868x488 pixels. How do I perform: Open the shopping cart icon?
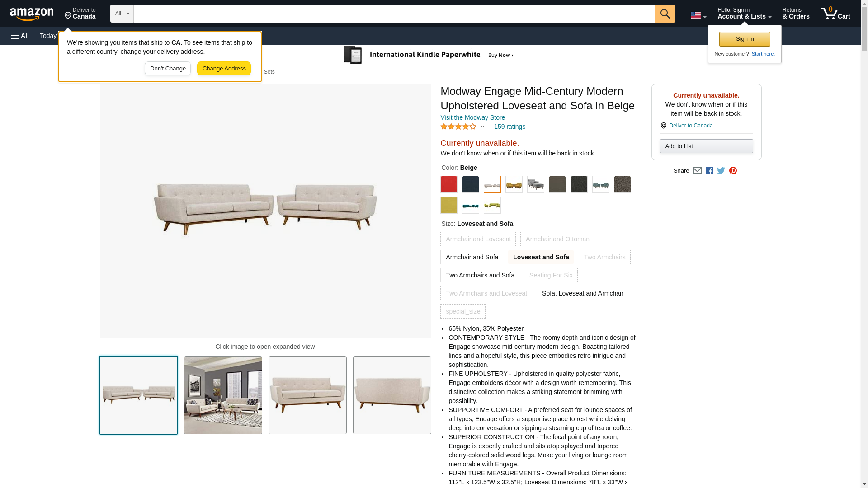click(x=835, y=14)
